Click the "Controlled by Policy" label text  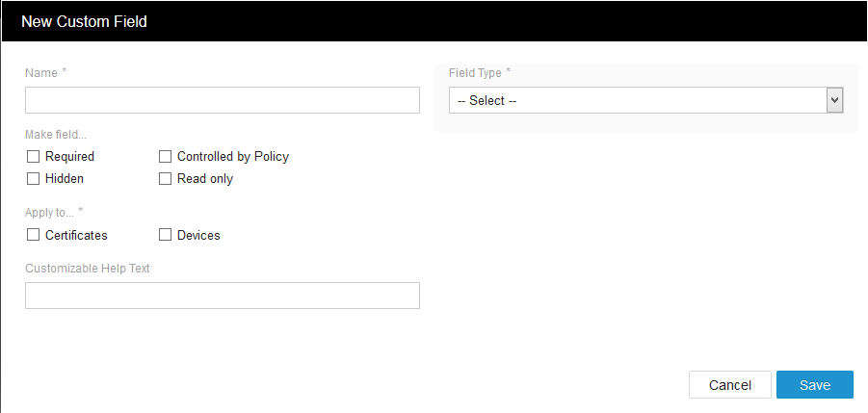pyautogui.click(x=233, y=157)
